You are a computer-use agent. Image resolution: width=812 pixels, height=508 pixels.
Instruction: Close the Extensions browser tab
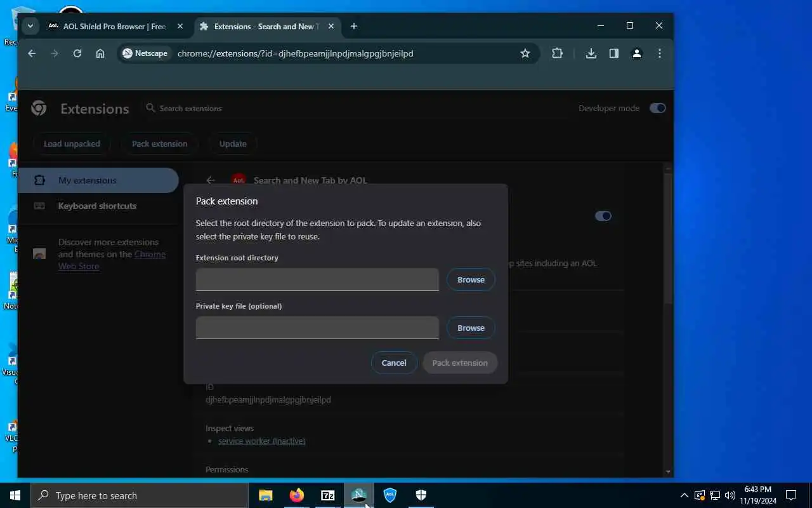[x=331, y=26]
